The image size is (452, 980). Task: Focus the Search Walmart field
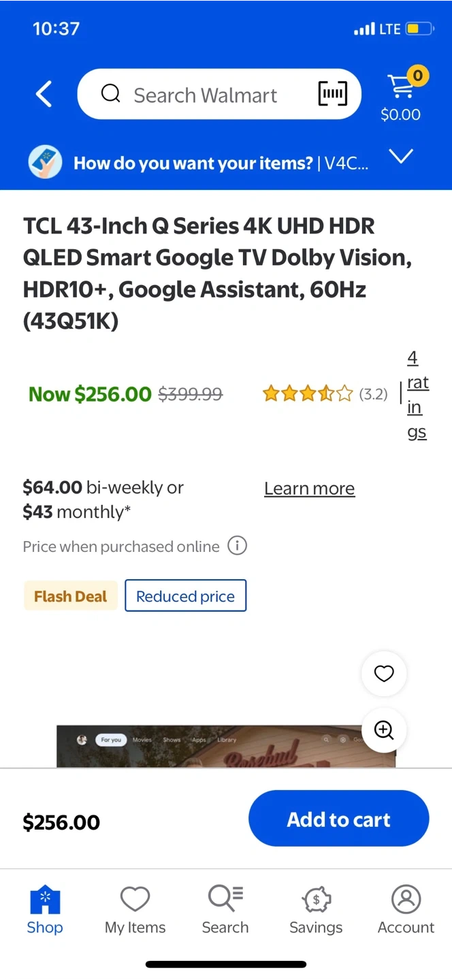[x=204, y=95]
